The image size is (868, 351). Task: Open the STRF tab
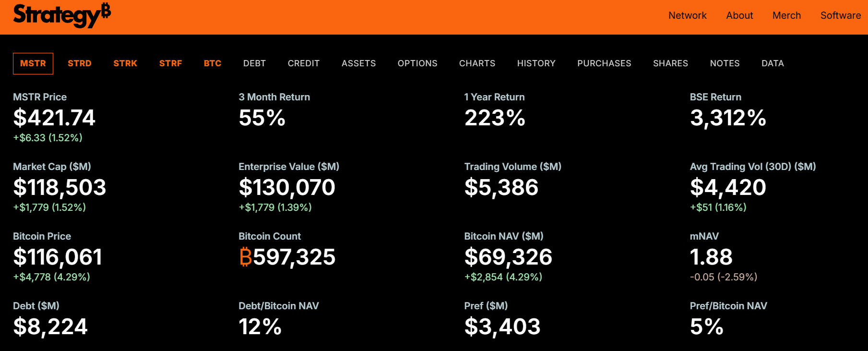[x=171, y=63]
